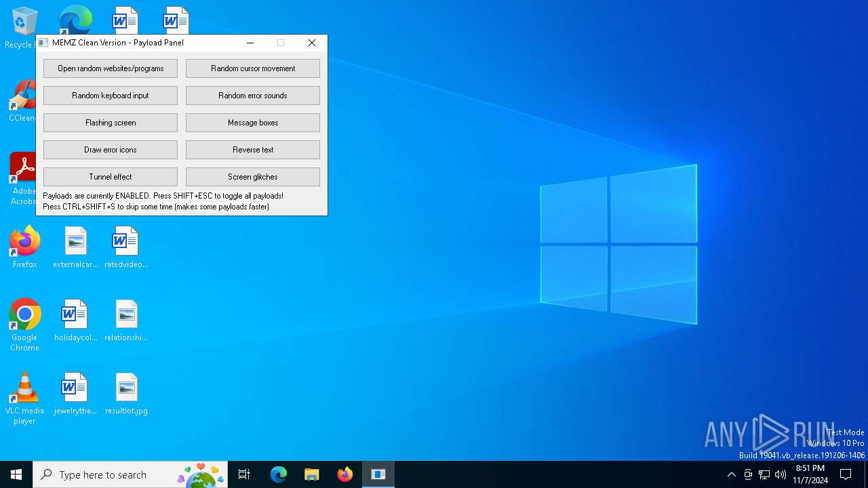868x488 pixels.
Task: Click the MEMZ window title bar icon
Action: pos(43,43)
